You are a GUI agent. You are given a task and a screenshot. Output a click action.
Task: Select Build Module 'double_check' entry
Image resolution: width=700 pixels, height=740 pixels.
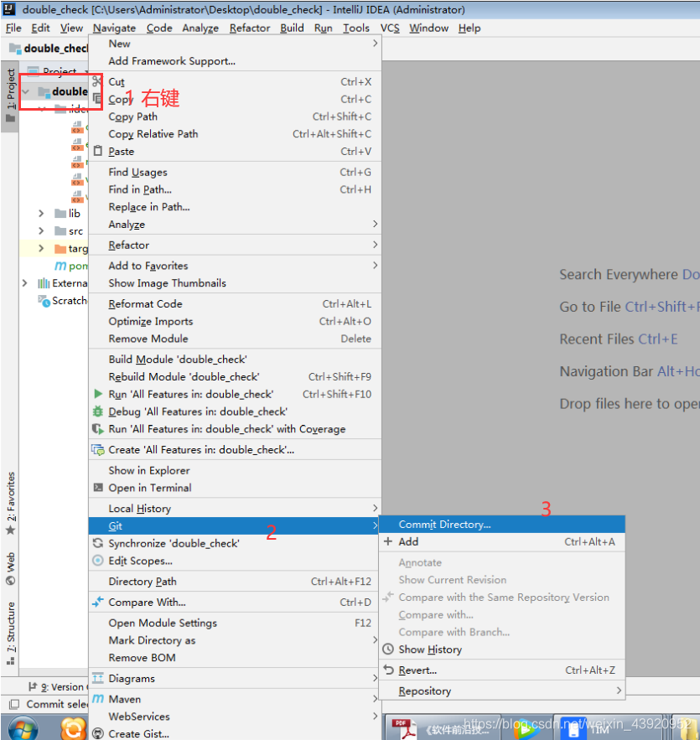point(235,360)
